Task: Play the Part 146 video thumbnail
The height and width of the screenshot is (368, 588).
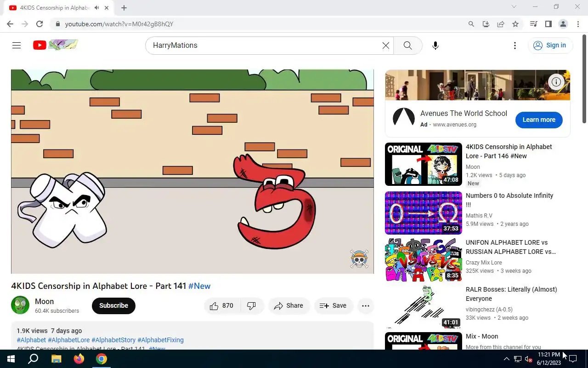Action: click(x=424, y=164)
